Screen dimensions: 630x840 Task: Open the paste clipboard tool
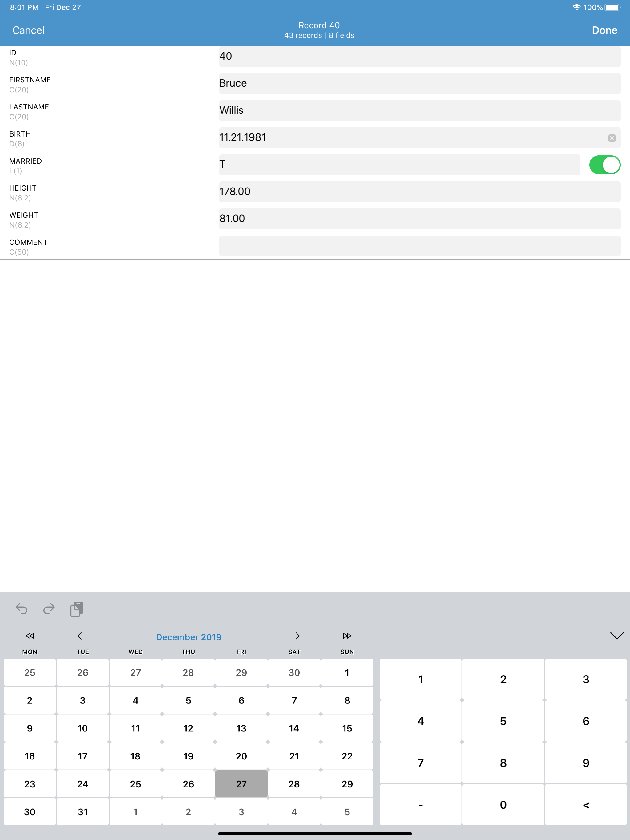click(77, 609)
